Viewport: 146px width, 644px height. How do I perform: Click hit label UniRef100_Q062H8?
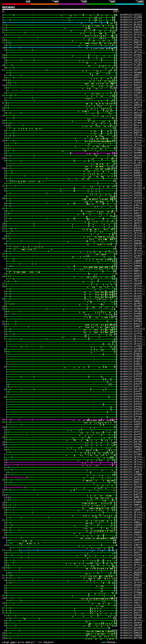131,60
